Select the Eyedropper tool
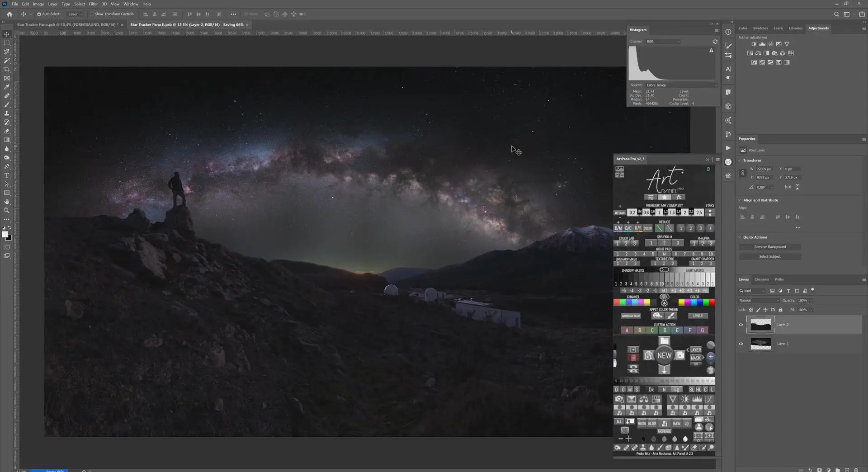Viewport: 868px width, 472px height. pos(7,87)
